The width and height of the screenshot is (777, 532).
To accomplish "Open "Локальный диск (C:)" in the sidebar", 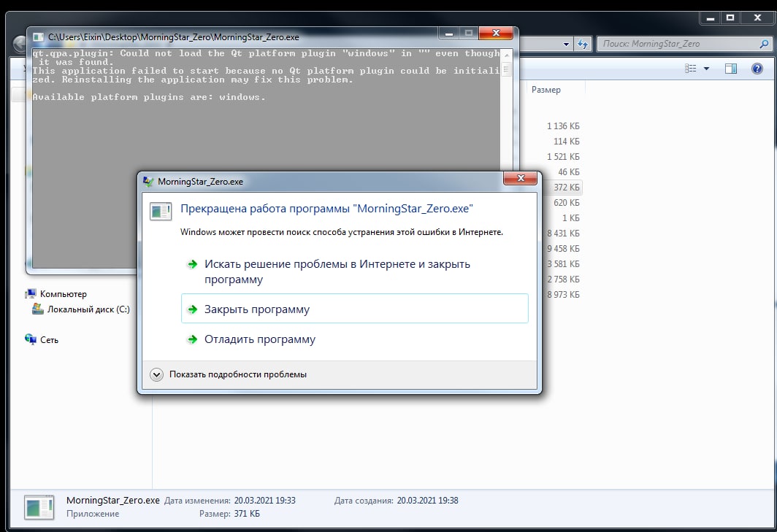I will (x=88, y=309).
